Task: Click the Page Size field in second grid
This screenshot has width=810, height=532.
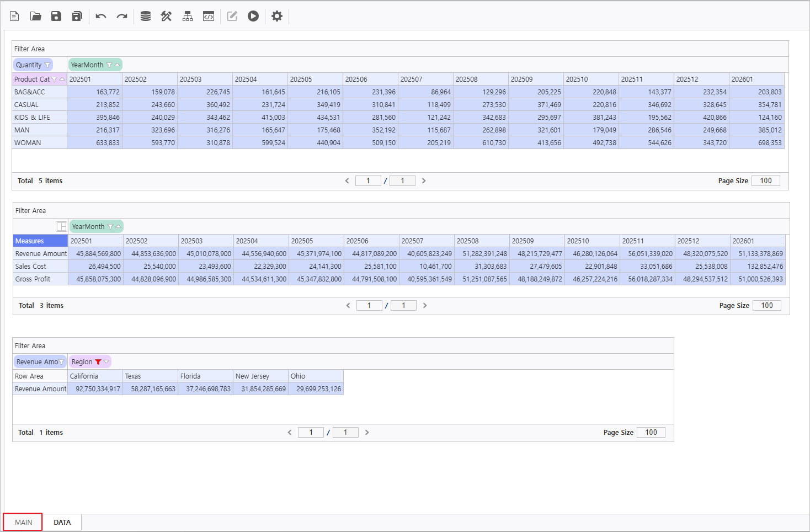Action: pos(766,306)
